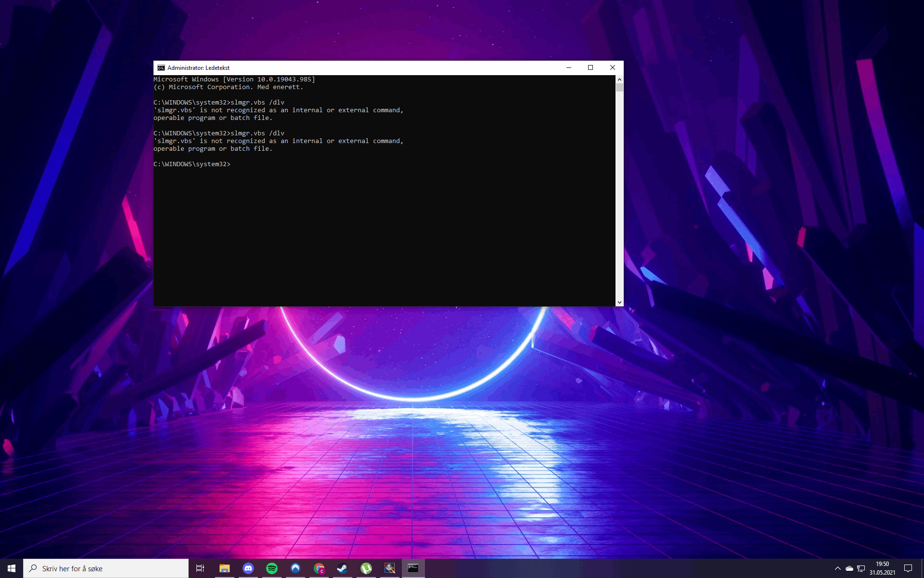Open the OneDrive tray icon
The width and height of the screenshot is (924, 578).
point(849,568)
